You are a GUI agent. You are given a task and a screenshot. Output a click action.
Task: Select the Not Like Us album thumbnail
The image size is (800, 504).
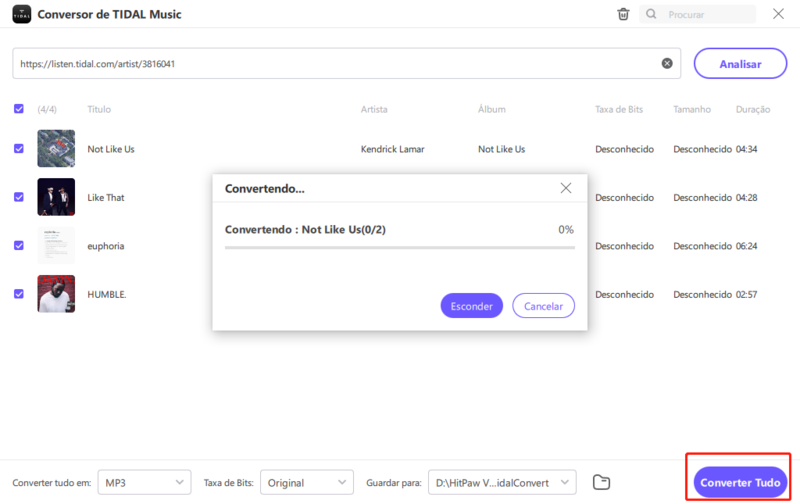click(x=56, y=148)
